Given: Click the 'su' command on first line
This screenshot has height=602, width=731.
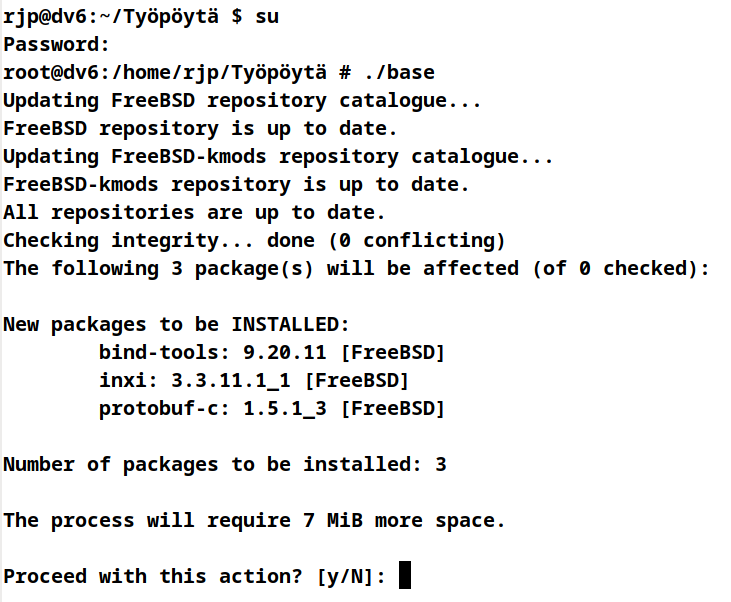Looking at the screenshot, I should click(x=267, y=17).
